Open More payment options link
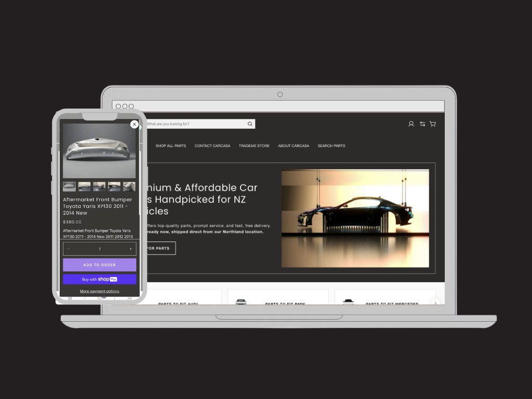Screen dimensions: 532x399 99,291
